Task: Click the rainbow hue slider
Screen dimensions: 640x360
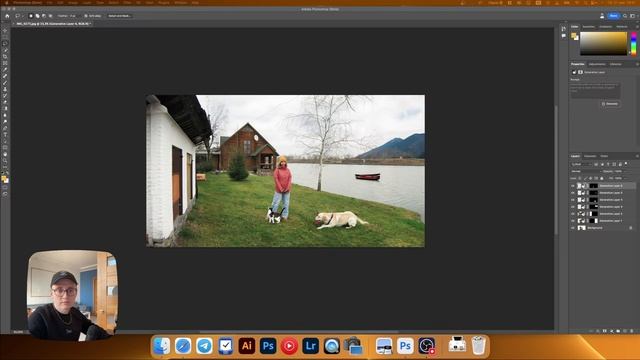Action: (633, 43)
